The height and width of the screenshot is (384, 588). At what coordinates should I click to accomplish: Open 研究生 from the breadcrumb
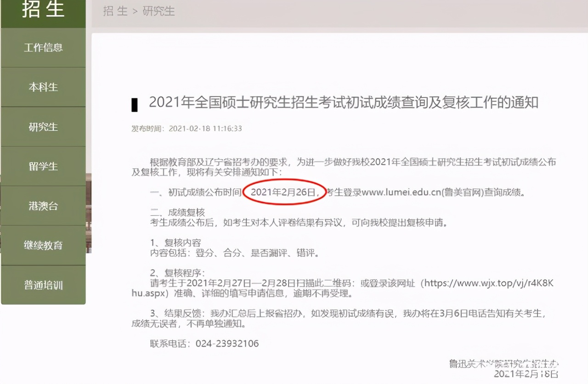(159, 11)
